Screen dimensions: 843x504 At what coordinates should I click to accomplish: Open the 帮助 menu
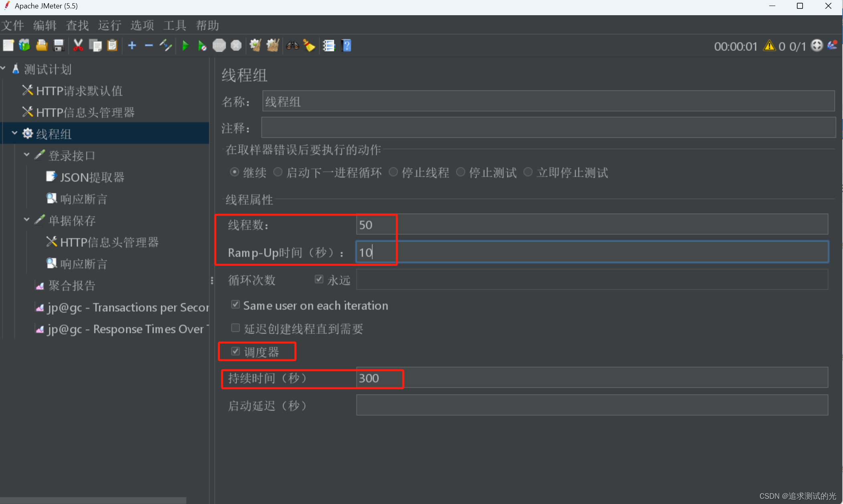click(x=207, y=26)
